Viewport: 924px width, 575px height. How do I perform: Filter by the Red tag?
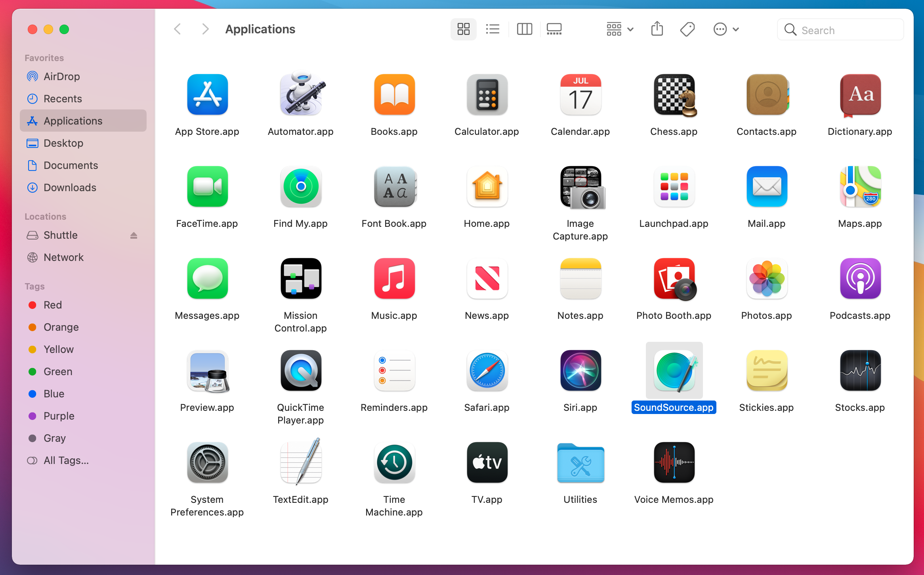(x=83, y=305)
